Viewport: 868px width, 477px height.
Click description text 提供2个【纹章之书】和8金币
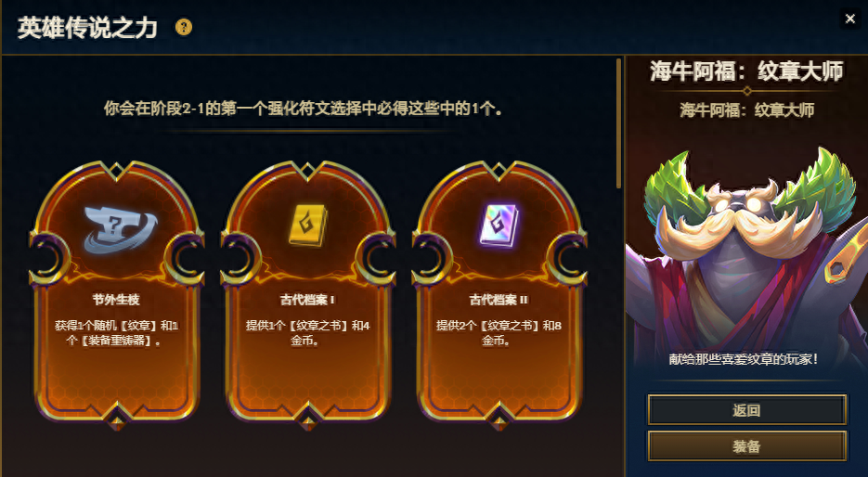[499, 333]
